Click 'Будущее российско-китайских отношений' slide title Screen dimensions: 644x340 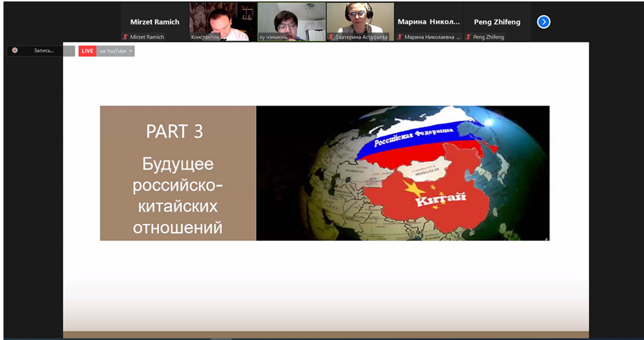(x=178, y=196)
